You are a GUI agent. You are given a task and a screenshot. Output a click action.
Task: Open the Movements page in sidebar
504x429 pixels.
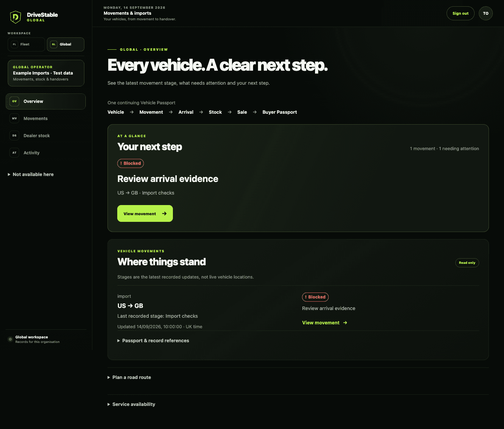click(45, 119)
